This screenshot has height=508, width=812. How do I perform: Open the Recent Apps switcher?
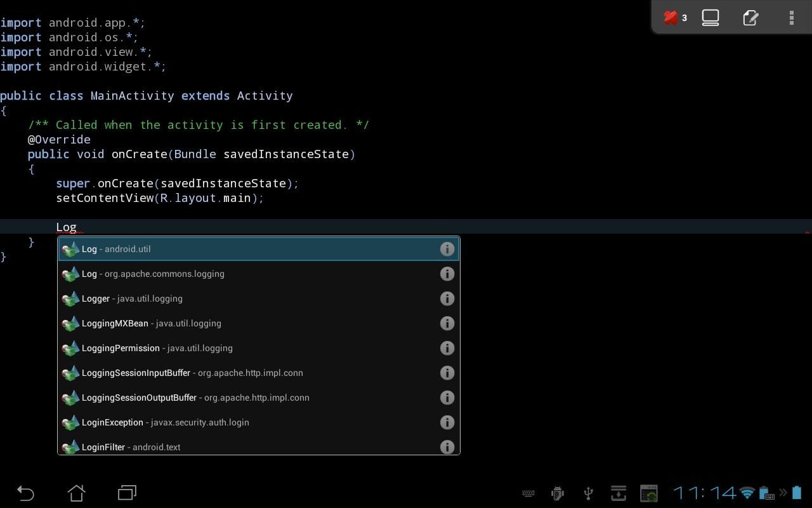click(x=126, y=493)
